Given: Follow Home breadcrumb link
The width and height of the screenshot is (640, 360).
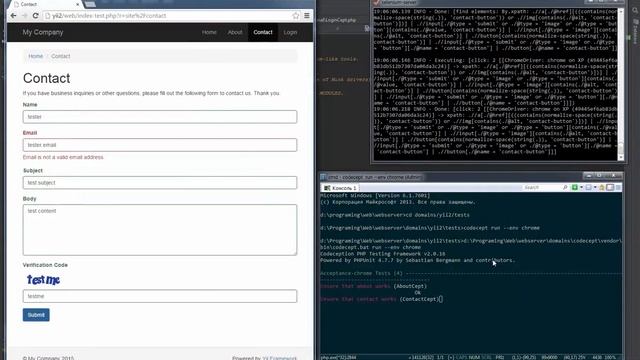Looking at the screenshot, I should [x=36, y=56].
